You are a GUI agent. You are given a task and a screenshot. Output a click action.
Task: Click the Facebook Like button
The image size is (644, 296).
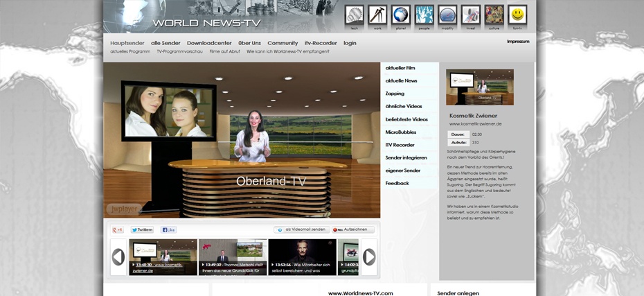(169, 230)
